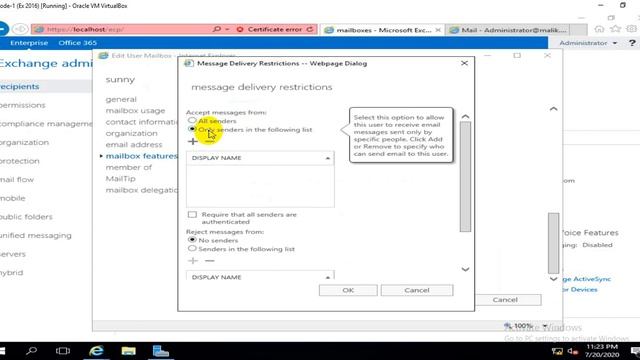Screen dimensions: 640x360
Task: Switch to the Mail - Administrator tab
Action: click(508, 30)
